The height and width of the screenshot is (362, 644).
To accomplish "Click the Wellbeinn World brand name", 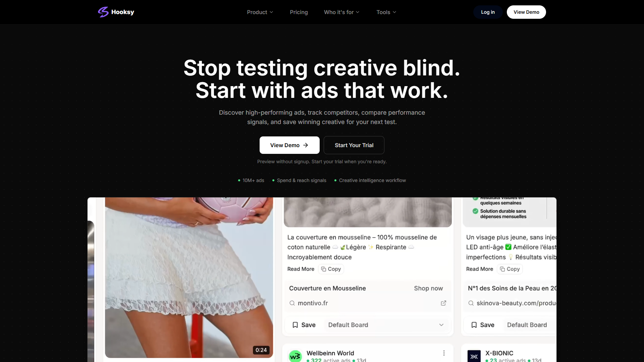I will coord(330,353).
